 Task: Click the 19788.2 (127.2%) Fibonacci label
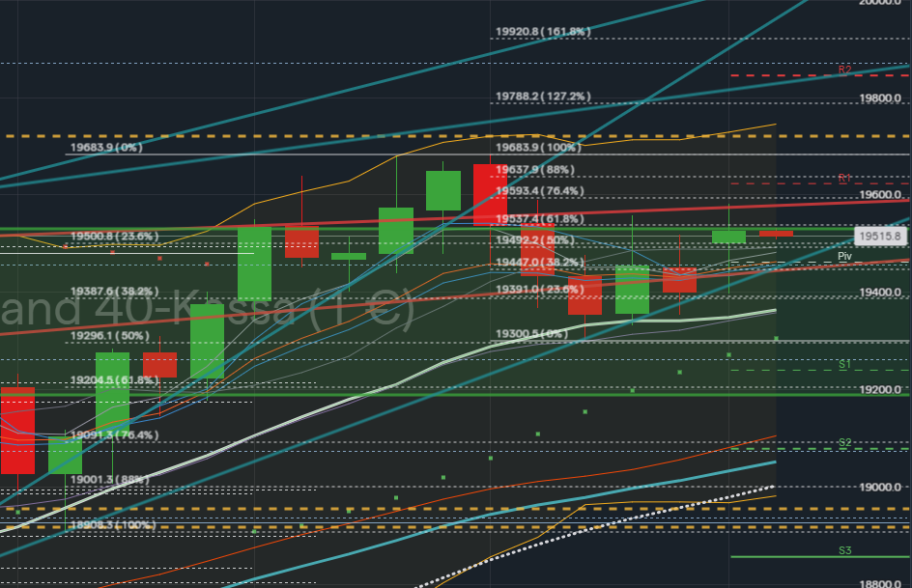(541, 96)
